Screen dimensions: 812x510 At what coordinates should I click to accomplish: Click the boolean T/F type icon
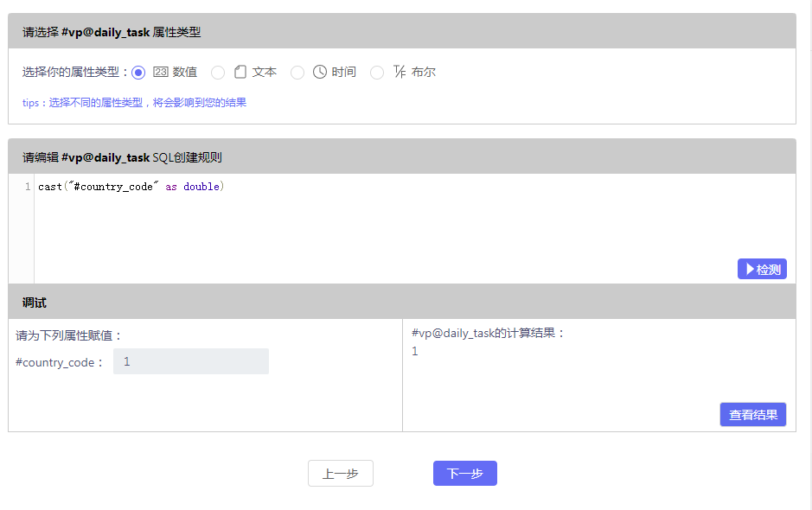click(x=400, y=73)
